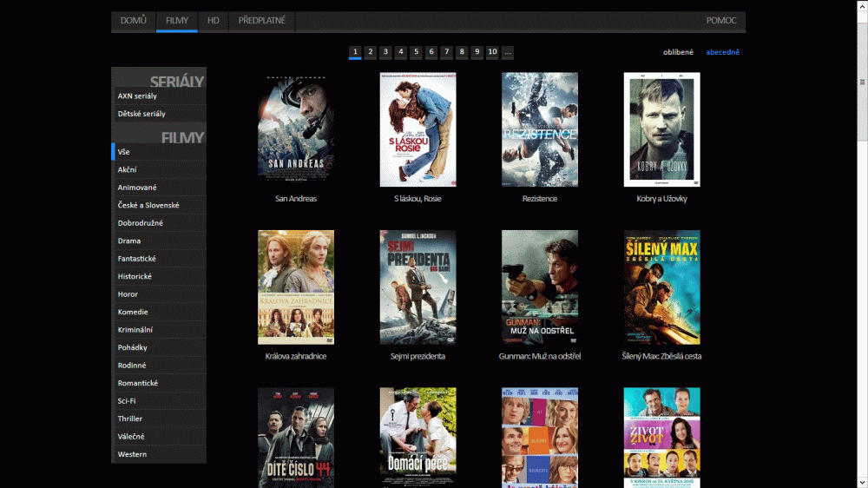
Task: Click the Kobry a Užovky title text
Action: point(661,198)
